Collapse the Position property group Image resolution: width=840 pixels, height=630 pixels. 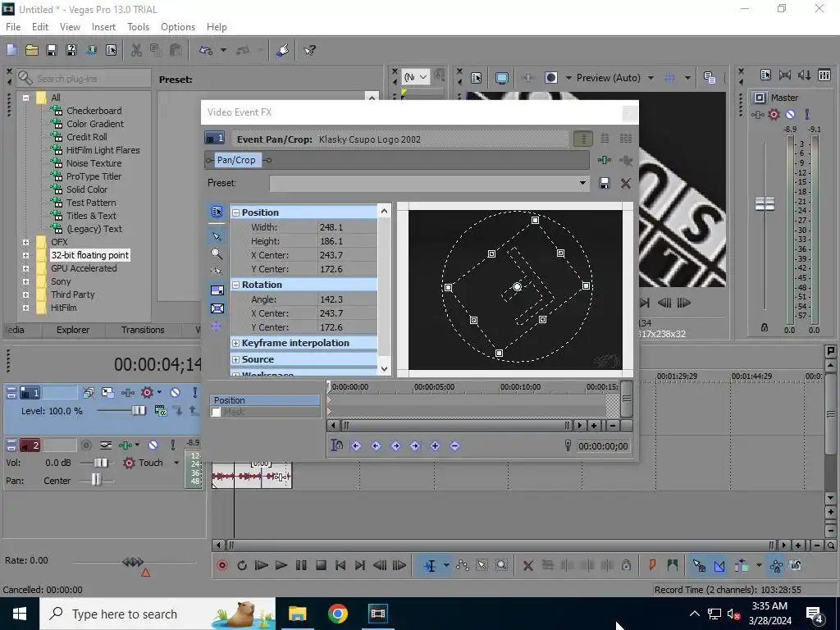[235, 212]
